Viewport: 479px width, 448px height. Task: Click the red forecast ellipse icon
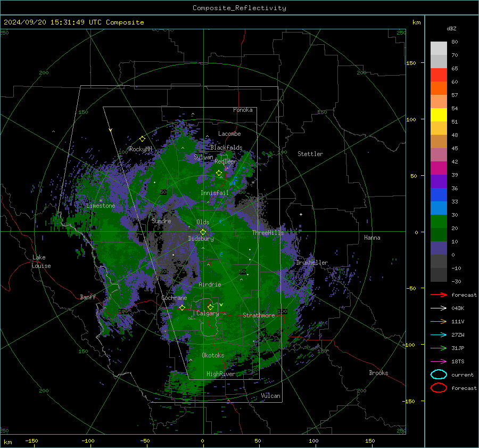pos(439,388)
